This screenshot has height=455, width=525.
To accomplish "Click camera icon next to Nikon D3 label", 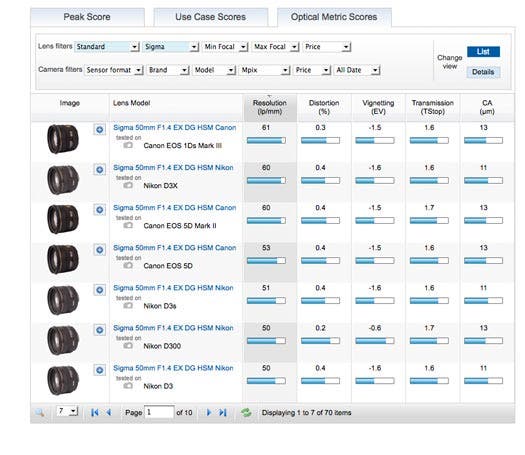I will pyautogui.click(x=128, y=386).
